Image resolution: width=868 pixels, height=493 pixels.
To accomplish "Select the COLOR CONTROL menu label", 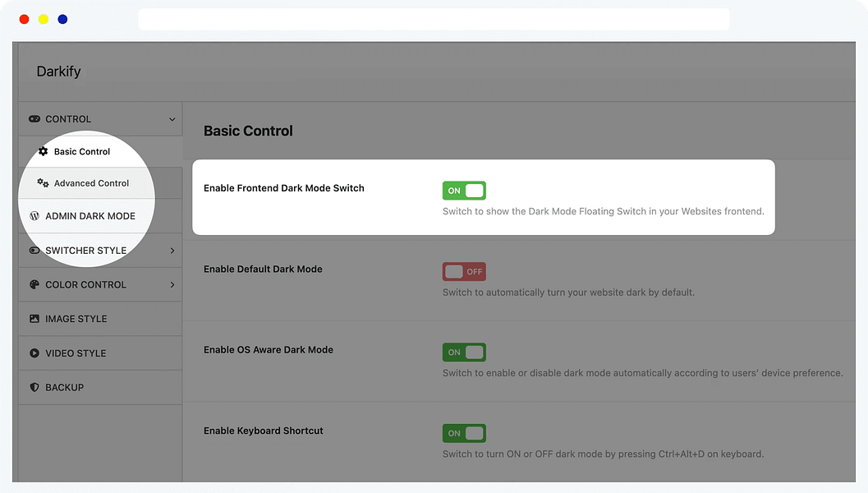I will tap(85, 285).
